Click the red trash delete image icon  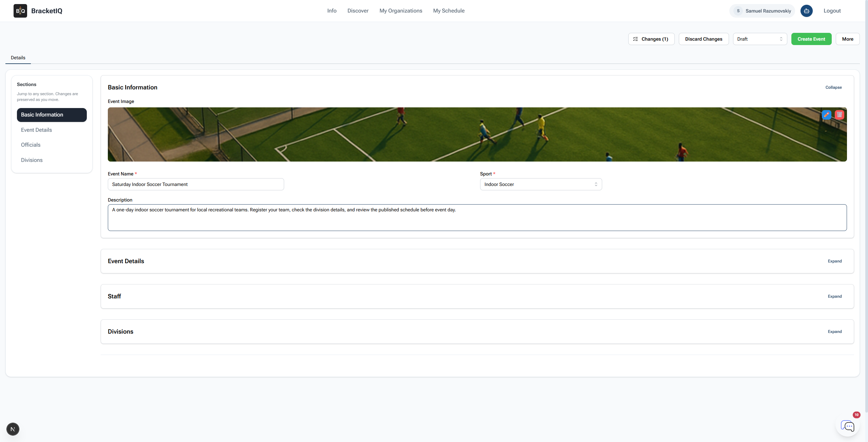tap(840, 115)
